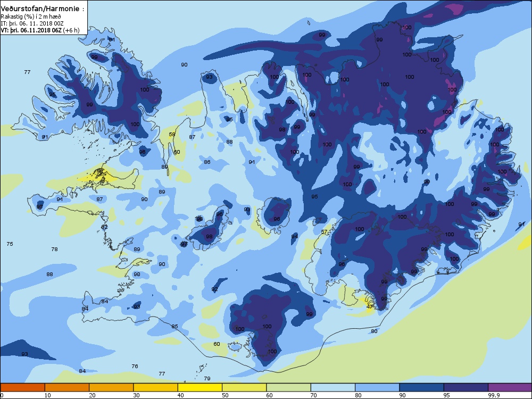Click the 70–80 lightest blue legend swatch

tap(333, 387)
